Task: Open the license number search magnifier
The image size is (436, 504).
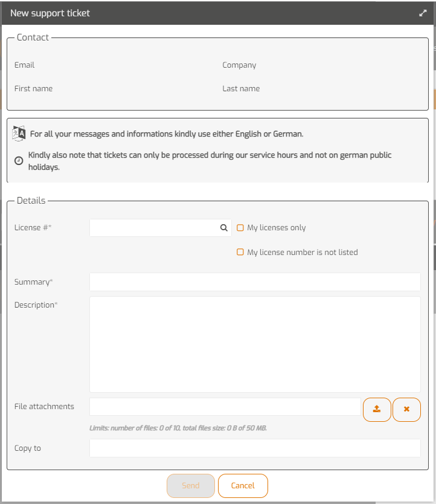Action: (x=223, y=228)
